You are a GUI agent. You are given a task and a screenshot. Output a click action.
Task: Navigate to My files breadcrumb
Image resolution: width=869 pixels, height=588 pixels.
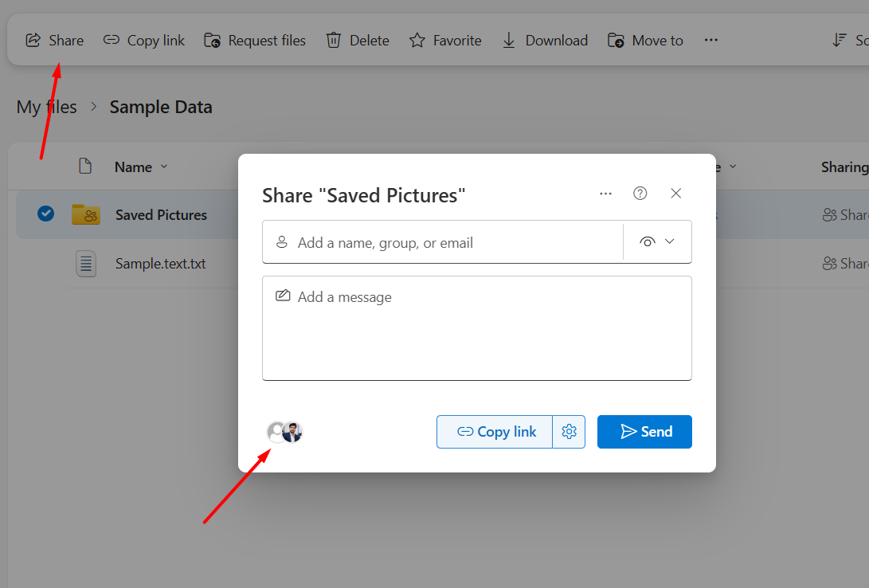click(46, 107)
